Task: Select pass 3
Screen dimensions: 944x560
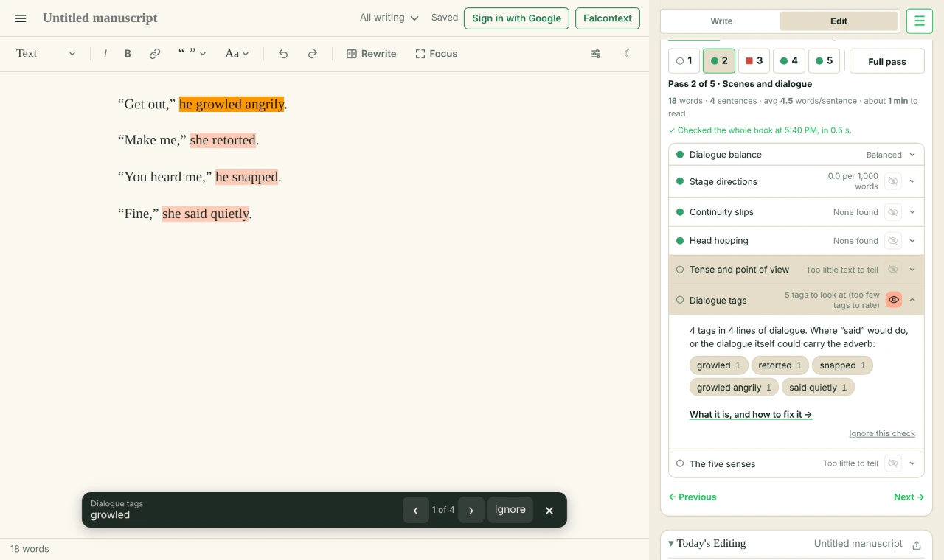Action: click(753, 61)
